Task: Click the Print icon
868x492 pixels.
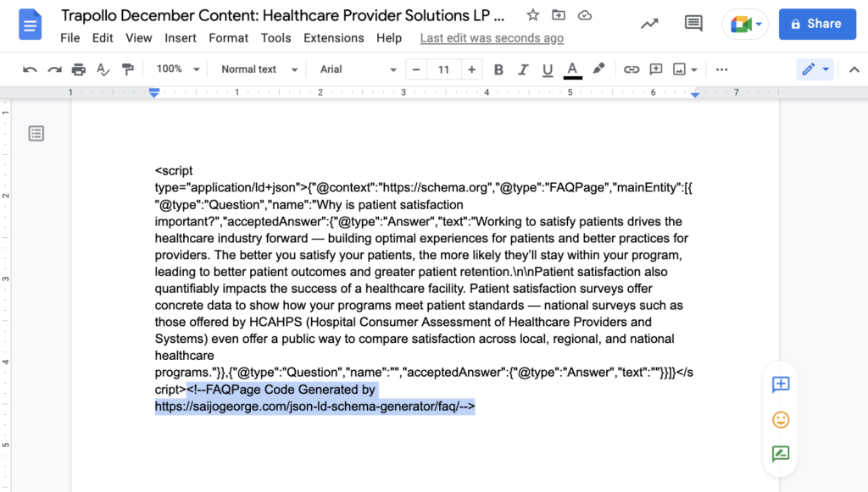Action: pyautogui.click(x=79, y=69)
